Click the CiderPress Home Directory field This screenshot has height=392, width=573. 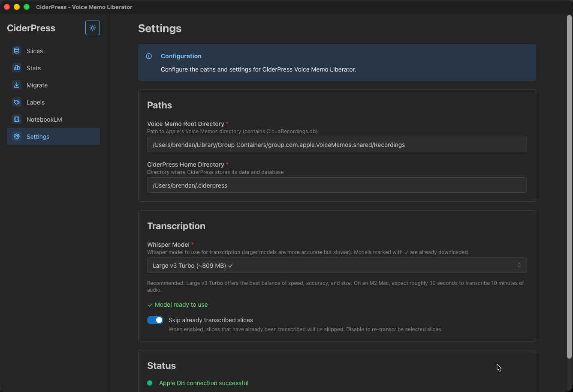click(336, 186)
